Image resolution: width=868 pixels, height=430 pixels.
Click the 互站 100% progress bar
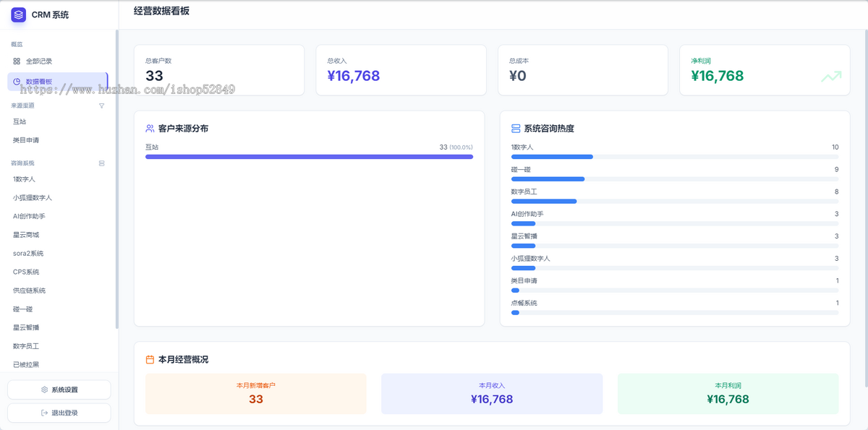pyautogui.click(x=310, y=156)
